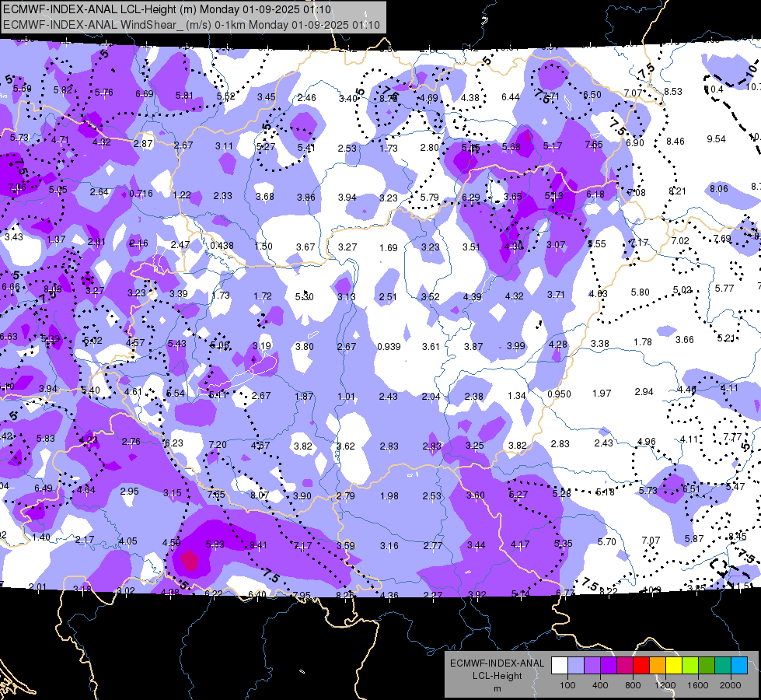This screenshot has width=761, height=700.
Task: Click the wind shear value 0.950
Action: click(559, 394)
